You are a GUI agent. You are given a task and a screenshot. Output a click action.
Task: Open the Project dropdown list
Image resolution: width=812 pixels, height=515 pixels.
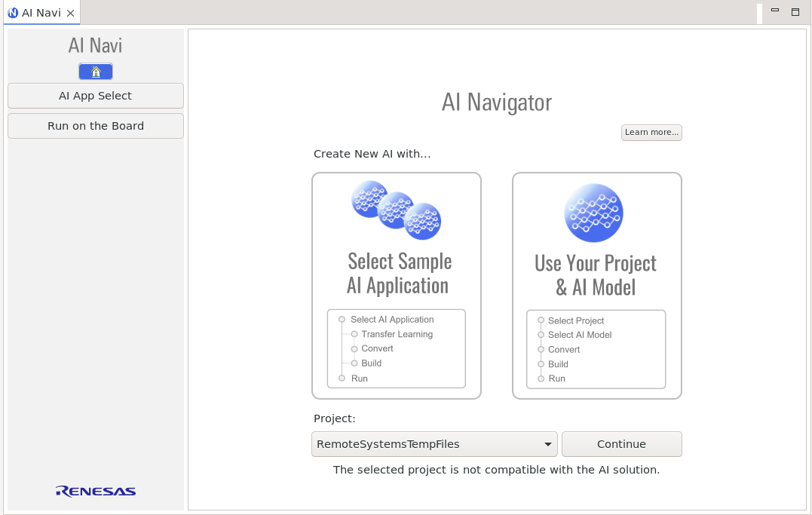click(547, 444)
